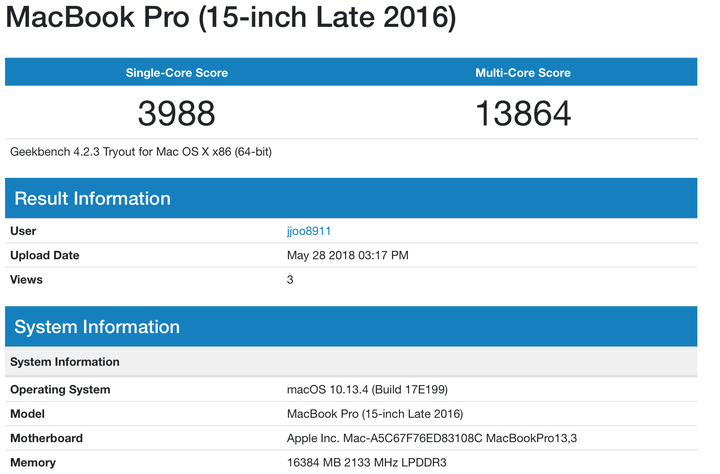Select the single-core score value 3988
The image size is (720, 474).
[177, 113]
